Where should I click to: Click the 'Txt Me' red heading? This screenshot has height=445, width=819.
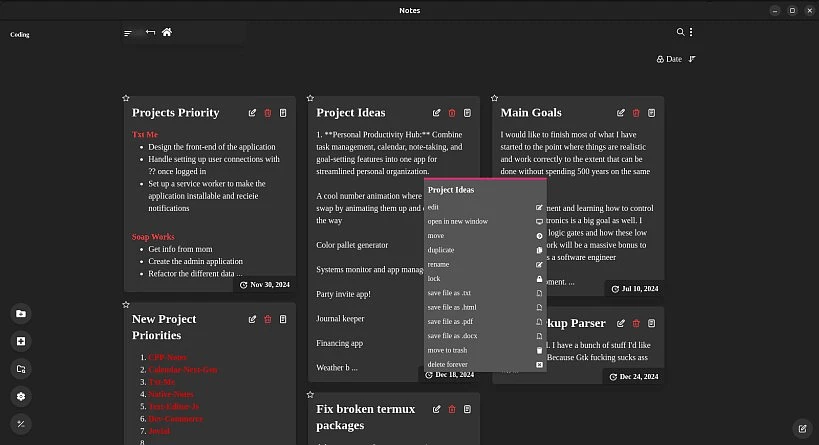coord(145,134)
